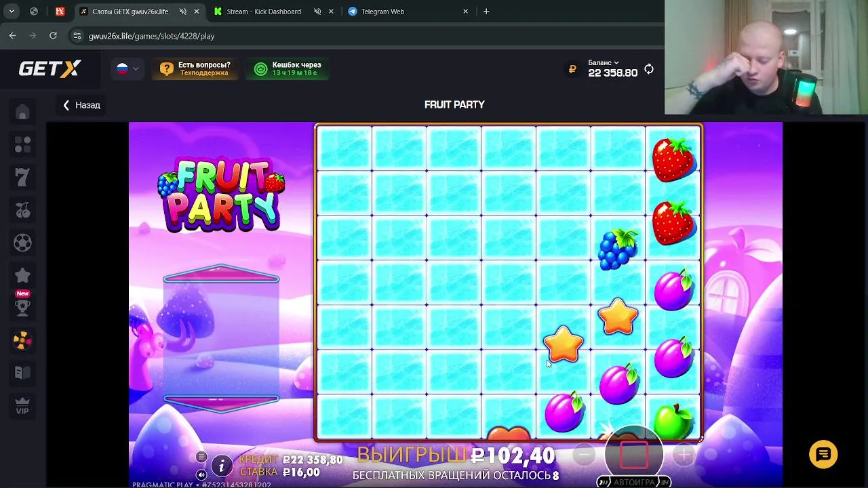868x488 pixels.
Task: Open the slots seven icon in sidebar
Action: (x=22, y=178)
